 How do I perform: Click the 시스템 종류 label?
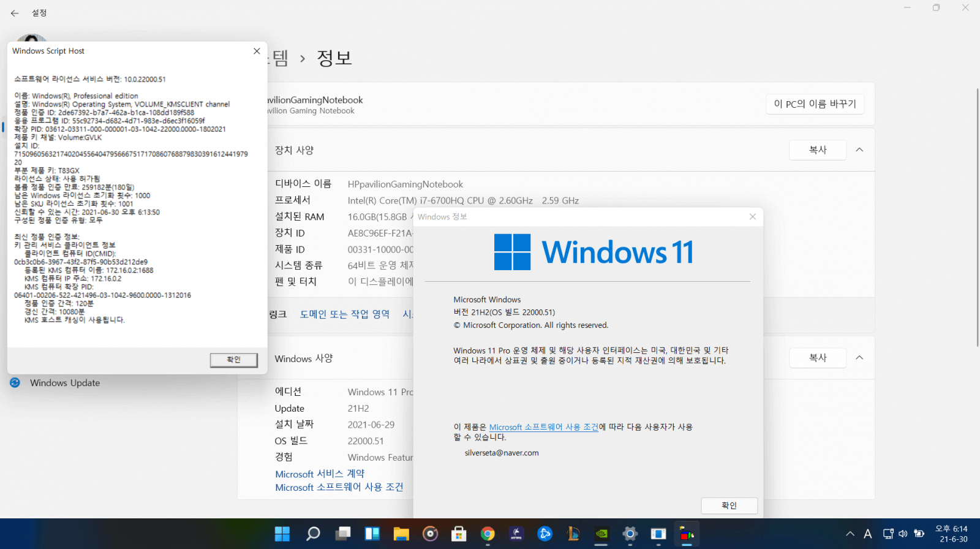[298, 265]
